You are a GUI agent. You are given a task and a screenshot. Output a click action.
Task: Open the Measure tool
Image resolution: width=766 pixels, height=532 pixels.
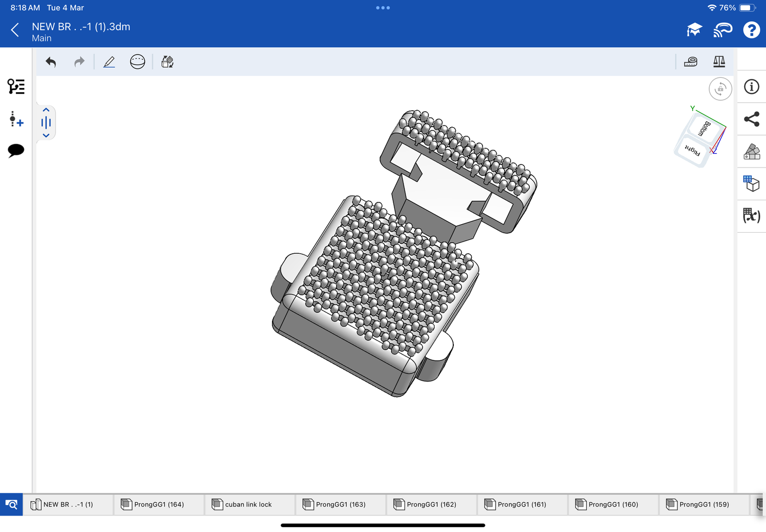pos(691,62)
